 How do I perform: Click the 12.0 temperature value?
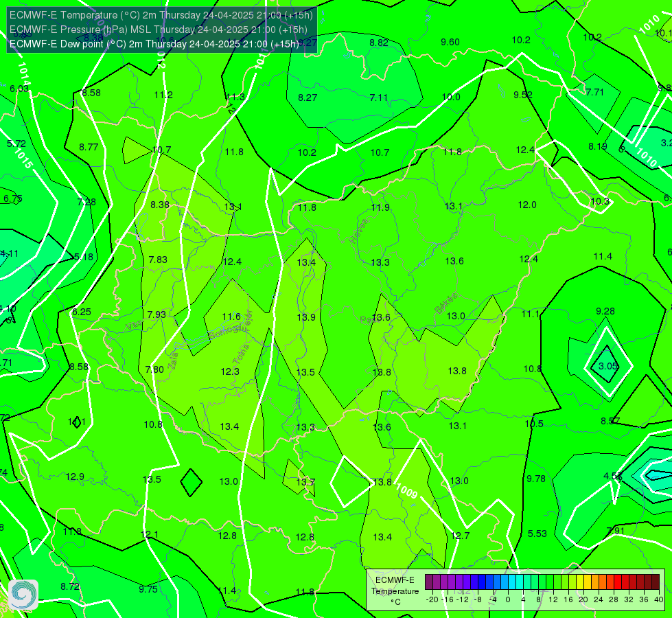pos(527,205)
